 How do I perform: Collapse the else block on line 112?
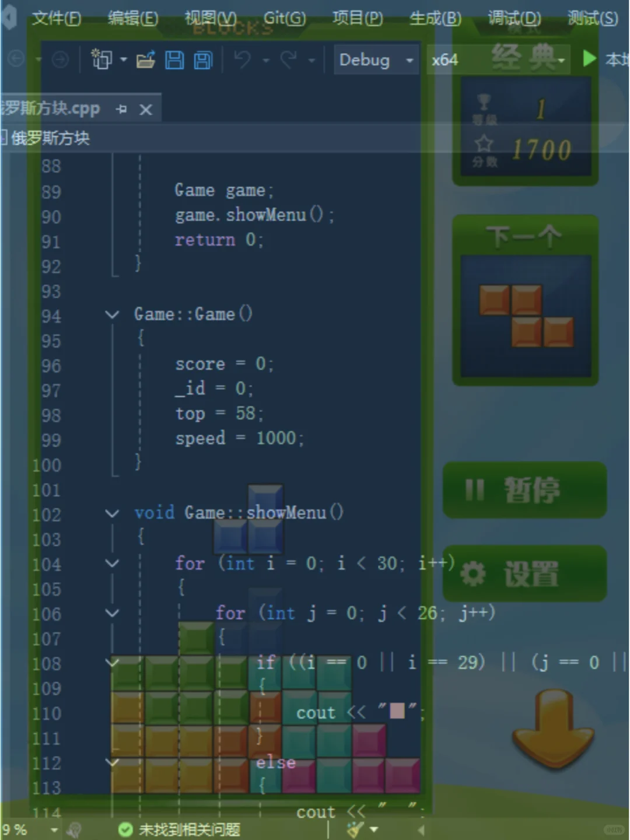112,762
